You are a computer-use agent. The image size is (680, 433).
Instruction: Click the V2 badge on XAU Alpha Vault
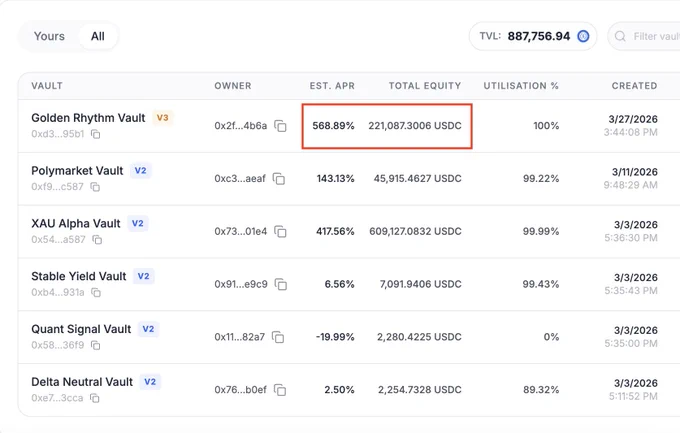[x=137, y=223]
